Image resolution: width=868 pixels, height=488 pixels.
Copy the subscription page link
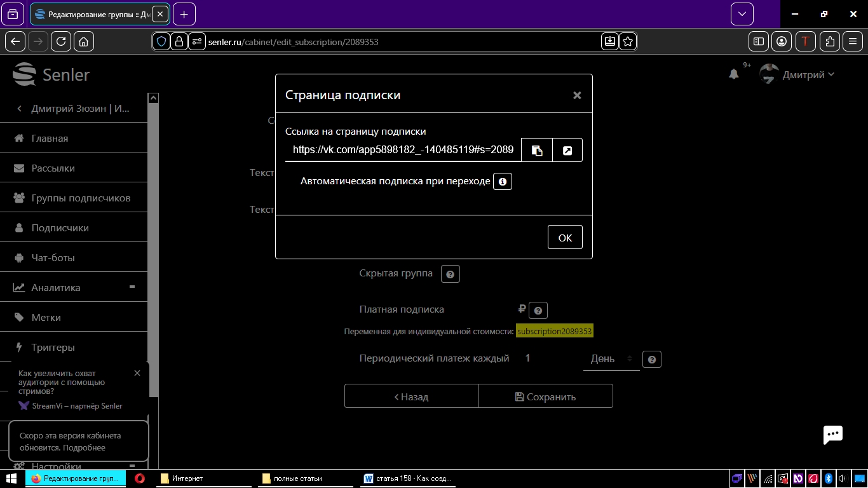pyautogui.click(x=537, y=151)
